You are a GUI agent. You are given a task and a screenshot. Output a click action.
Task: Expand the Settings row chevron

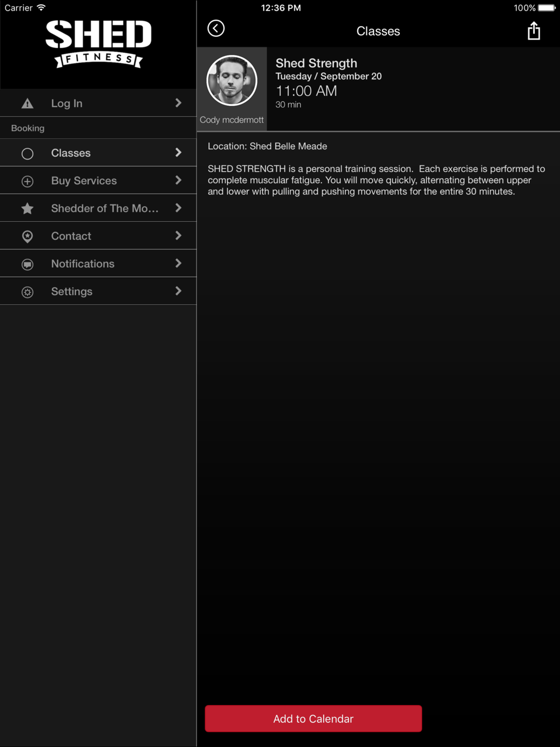[x=178, y=291]
